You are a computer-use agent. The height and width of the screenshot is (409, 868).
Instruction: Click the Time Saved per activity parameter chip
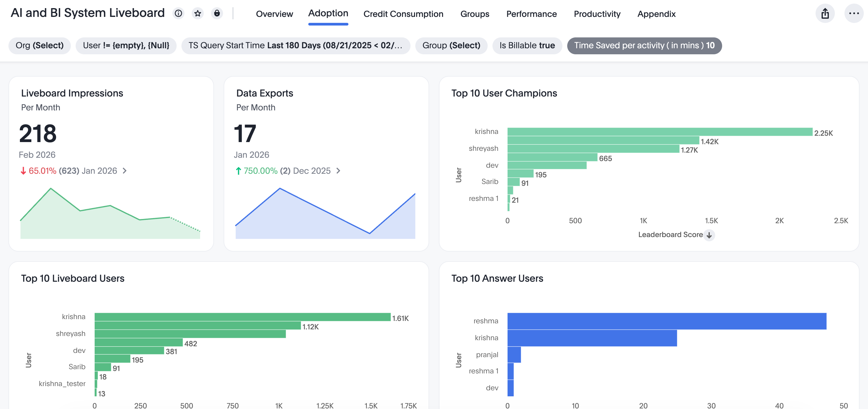644,46
